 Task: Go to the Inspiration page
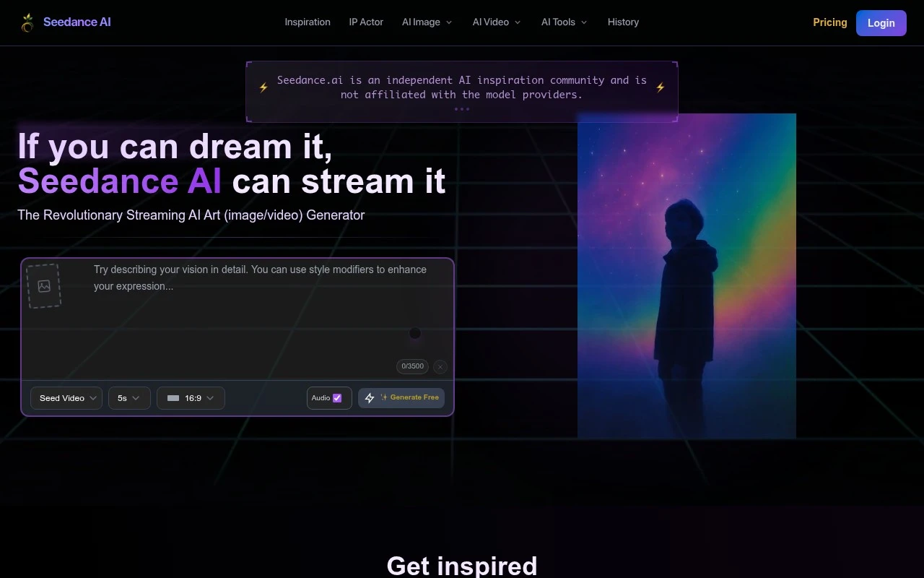(x=308, y=22)
